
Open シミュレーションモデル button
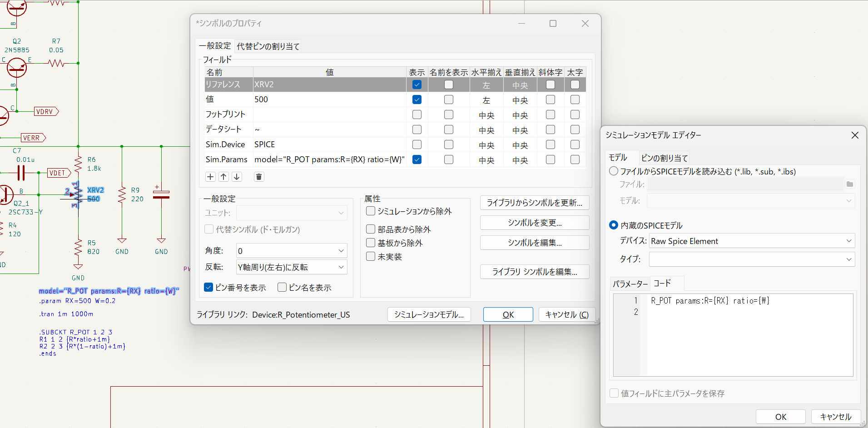click(x=429, y=314)
